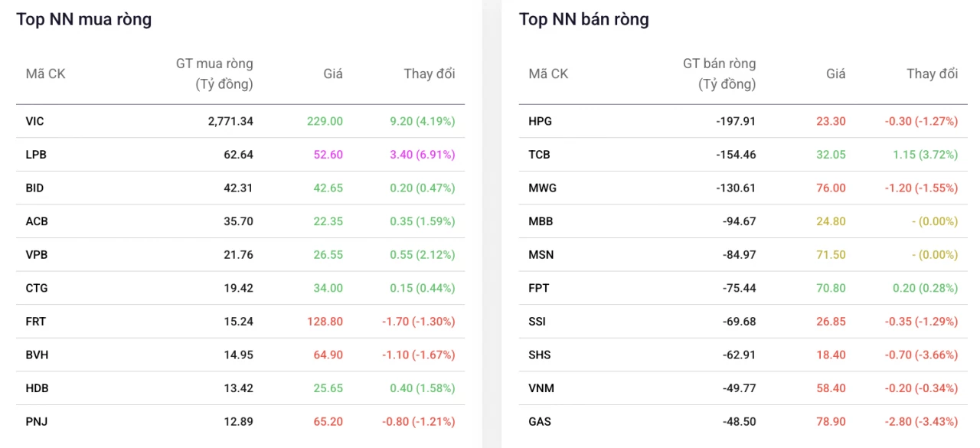Click BID net buy value 42.31
The image size is (980, 448).
(x=239, y=188)
